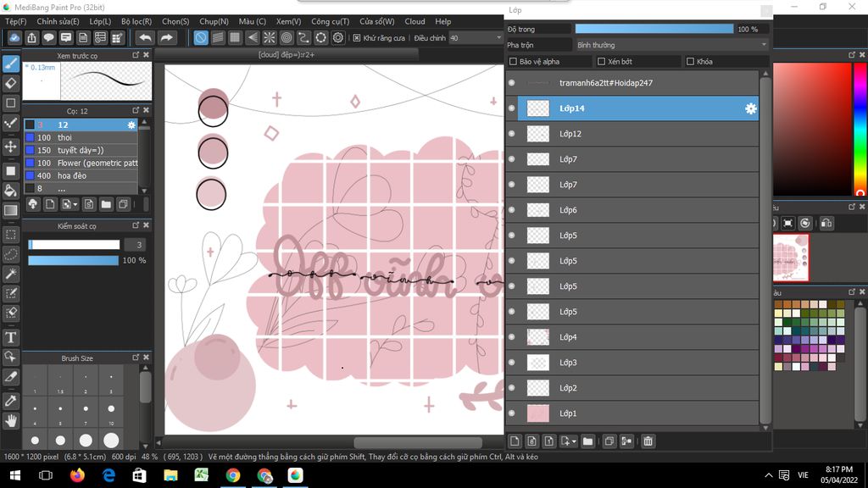Click the navigator canvas thumbnail

pyautogui.click(x=791, y=258)
